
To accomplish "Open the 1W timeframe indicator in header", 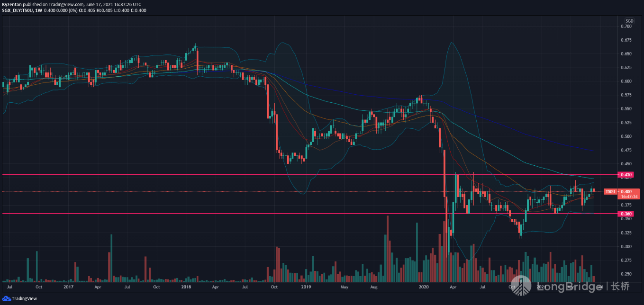I will coord(38,10).
